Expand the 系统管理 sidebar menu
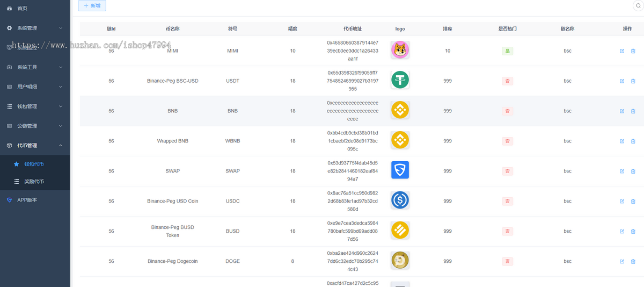Image resolution: width=644 pixels, height=287 pixels. pyautogui.click(x=35, y=28)
